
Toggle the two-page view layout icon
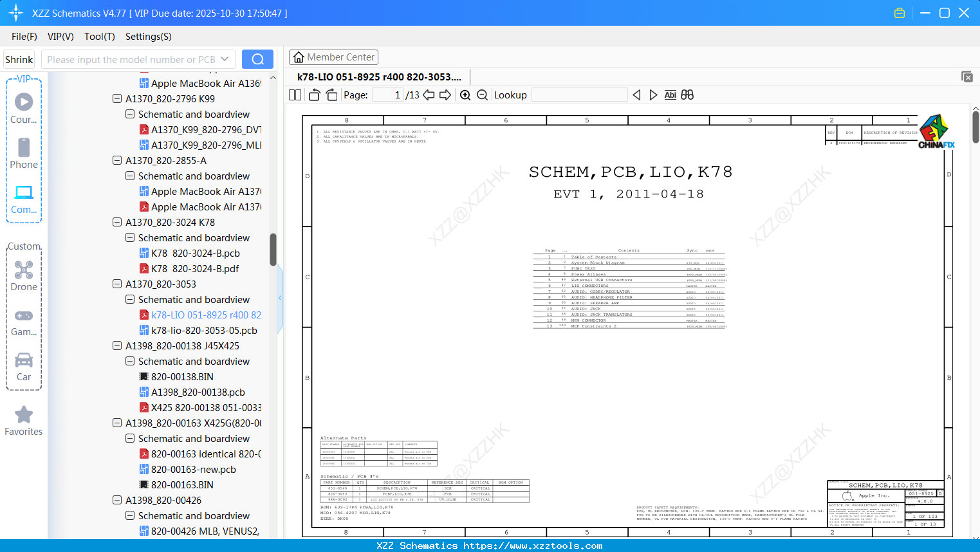(x=295, y=95)
